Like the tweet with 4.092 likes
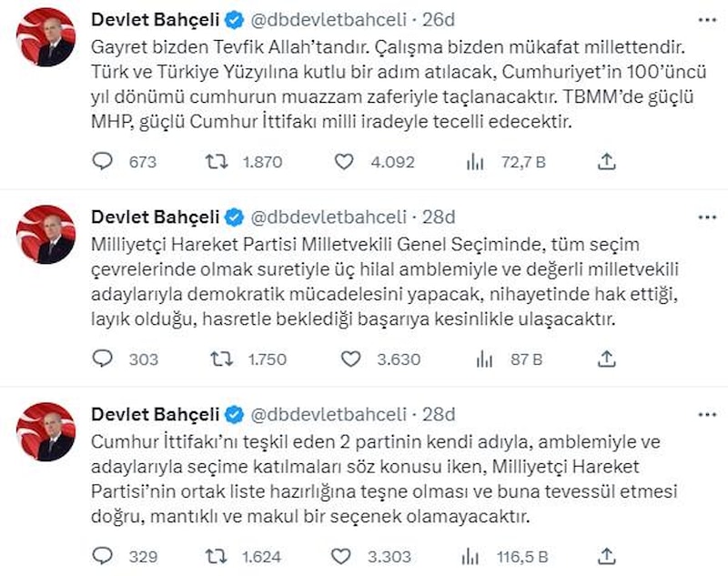The height and width of the screenshot is (576, 728). coord(344,162)
